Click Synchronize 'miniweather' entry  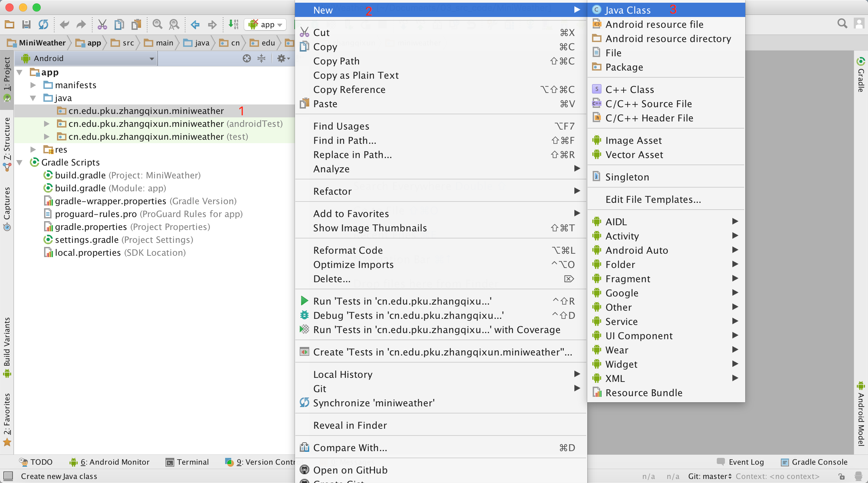tap(441, 403)
